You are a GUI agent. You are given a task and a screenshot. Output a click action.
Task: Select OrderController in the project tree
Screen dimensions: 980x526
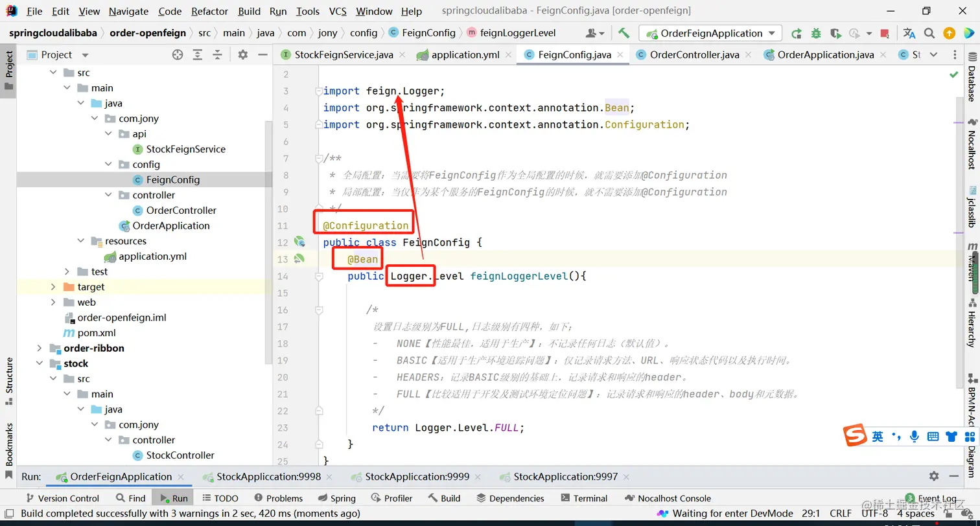(x=181, y=211)
